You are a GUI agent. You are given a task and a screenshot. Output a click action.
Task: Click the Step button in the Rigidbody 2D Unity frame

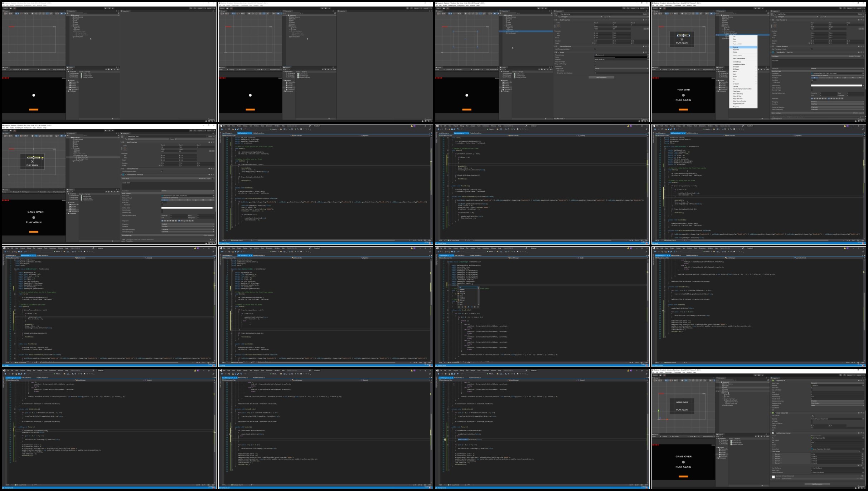[762, 375]
